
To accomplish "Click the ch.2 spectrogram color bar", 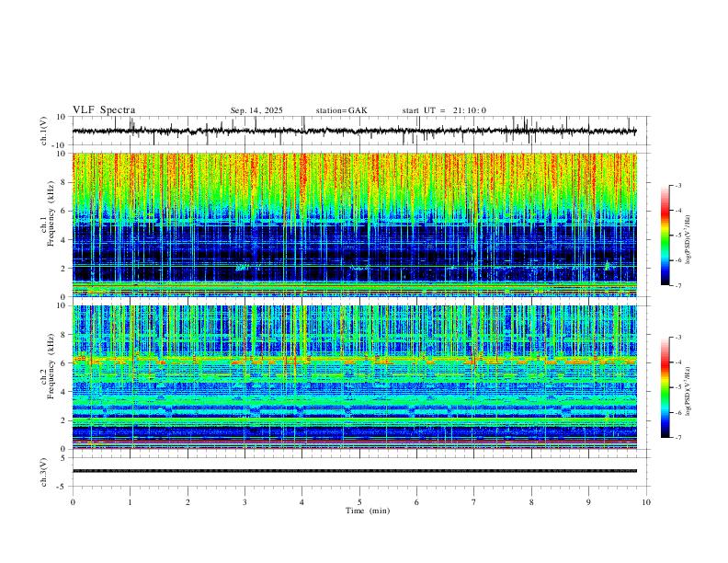I will point(665,387).
